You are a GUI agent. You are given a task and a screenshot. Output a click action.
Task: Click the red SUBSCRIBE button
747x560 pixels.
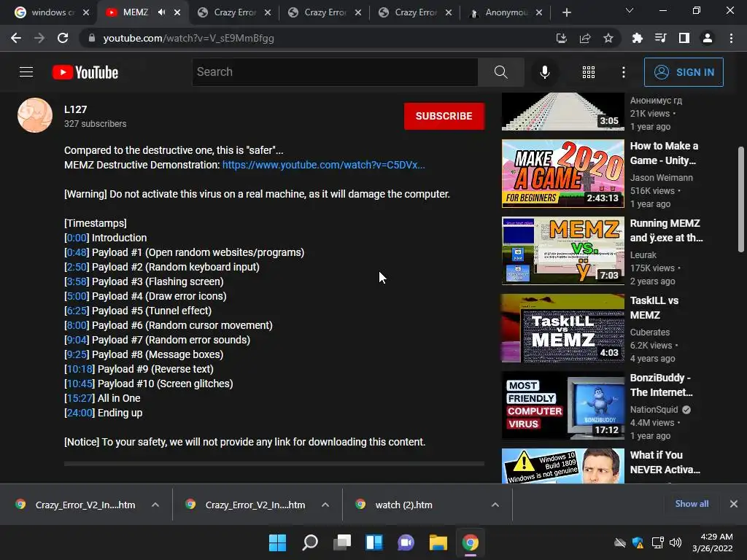(x=444, y=116)
